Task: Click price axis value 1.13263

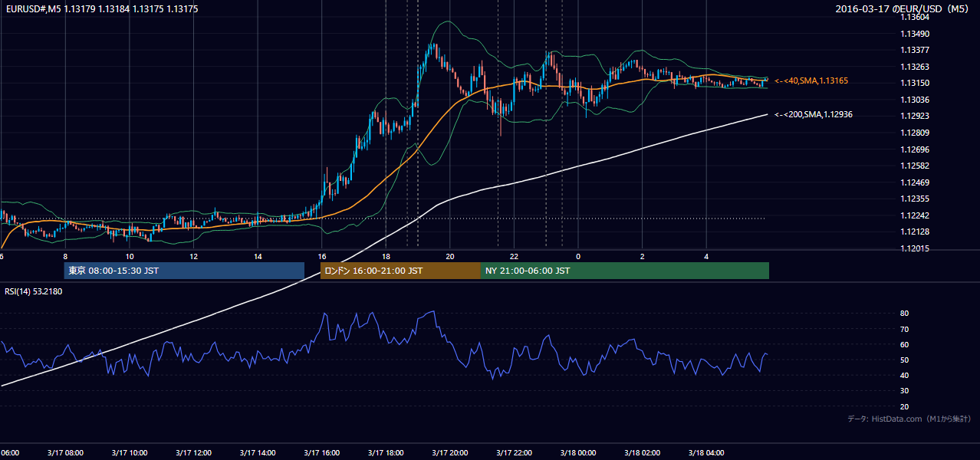Action: pyautogui.click(x=915, y=67)
